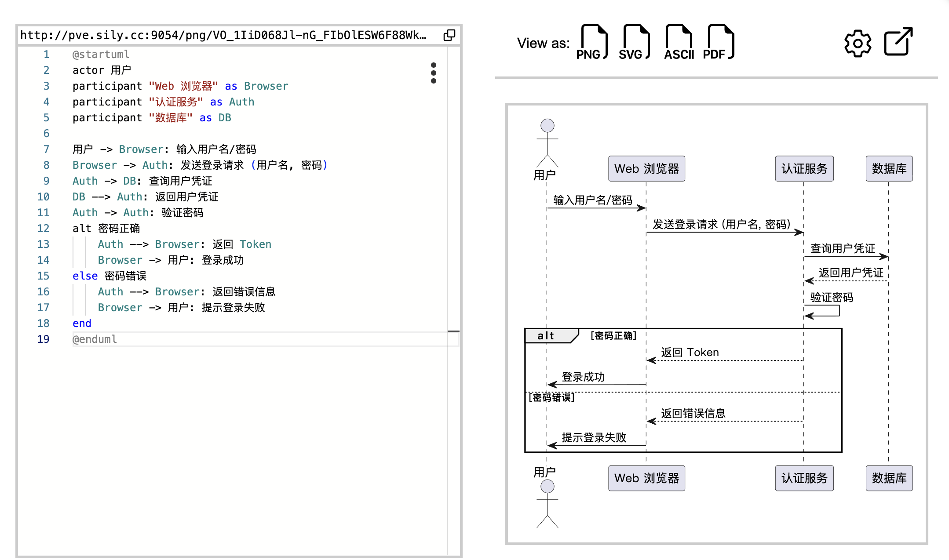
Task: Click the rendered sequence diagram image
Action: [716, 324]
